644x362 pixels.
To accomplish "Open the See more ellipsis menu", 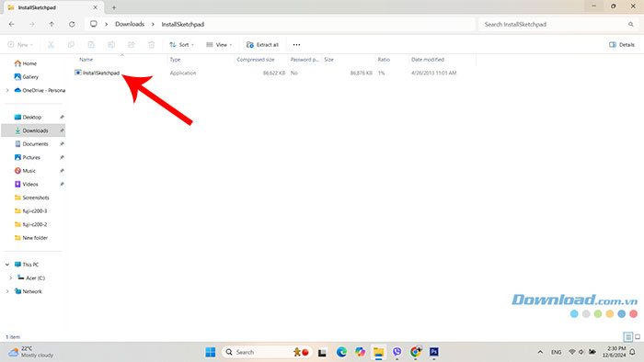I will click(x=296, y=45).
